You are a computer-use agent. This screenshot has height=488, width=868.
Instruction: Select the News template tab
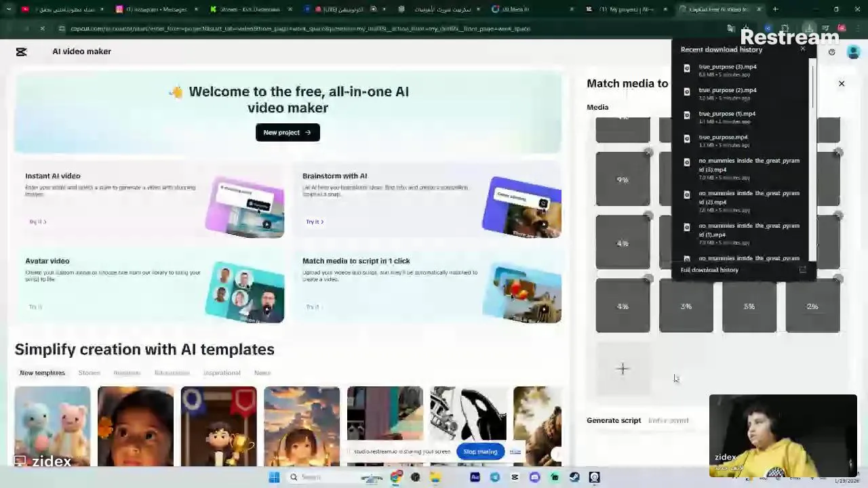tap(262, 373)
